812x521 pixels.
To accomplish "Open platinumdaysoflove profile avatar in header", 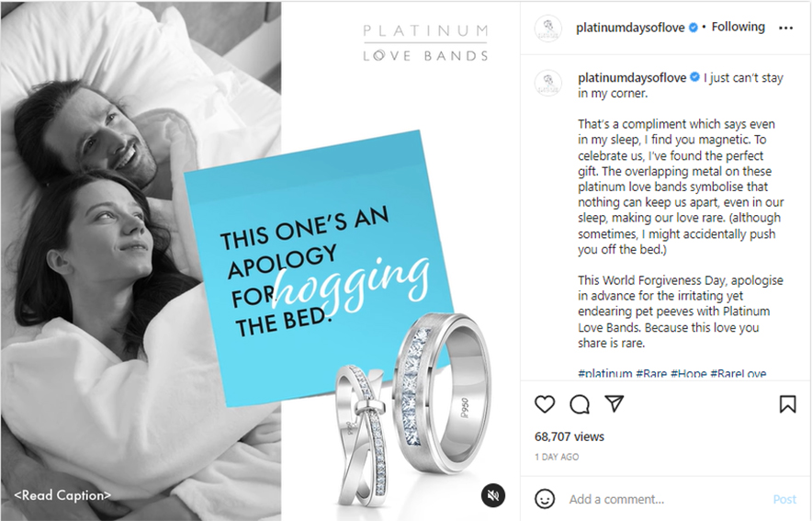I will pyautogui.click(x=547, y=28).
